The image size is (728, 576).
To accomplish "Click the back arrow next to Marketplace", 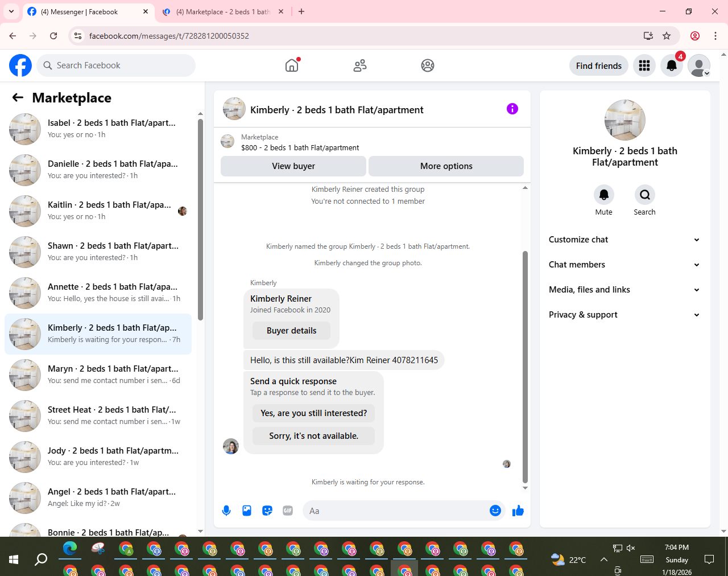I will (18, 97).
